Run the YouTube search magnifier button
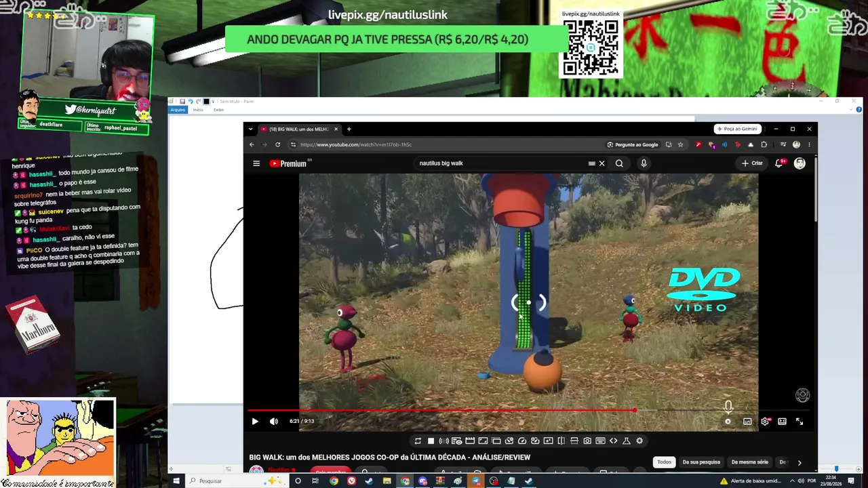The width and height of the screenshot is (868, 488). (x=619, y=163)
